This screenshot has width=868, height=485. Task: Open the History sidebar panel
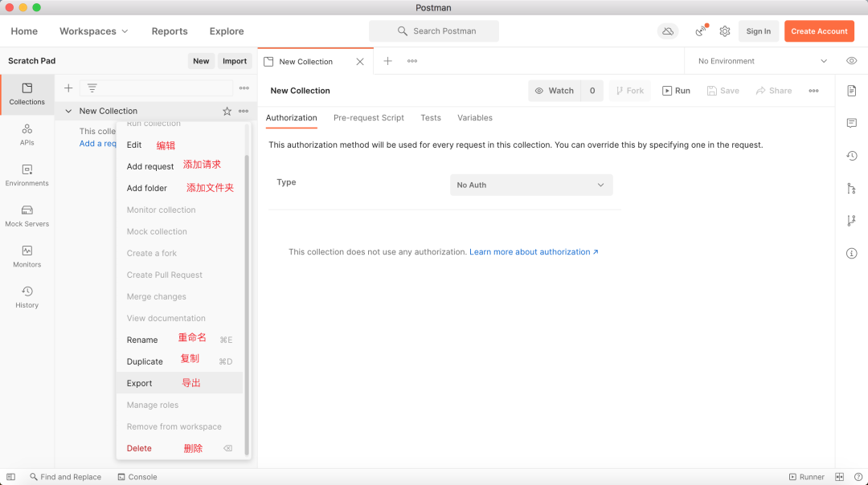[x=27, y=298]
